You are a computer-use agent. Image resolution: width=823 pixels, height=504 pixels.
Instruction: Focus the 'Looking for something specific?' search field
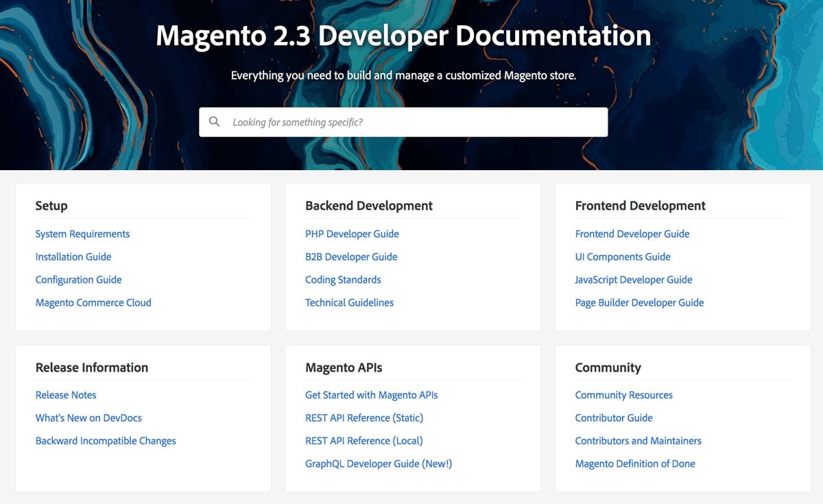coord(403,122)
